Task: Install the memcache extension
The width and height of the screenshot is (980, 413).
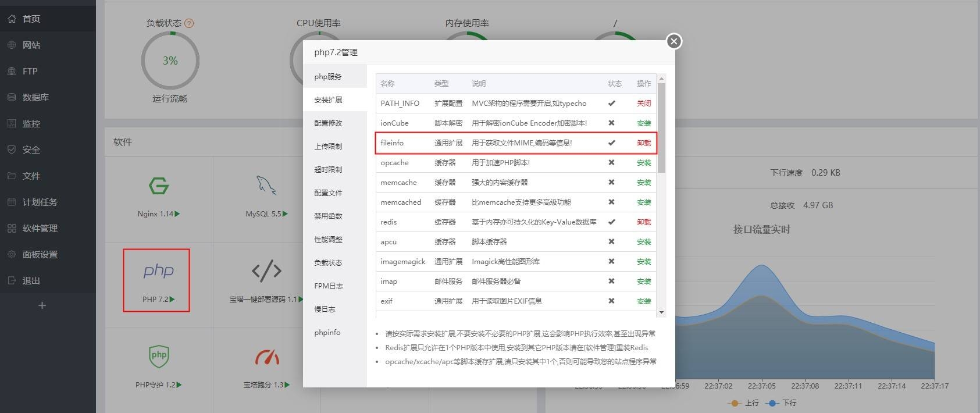Action: 644,183
